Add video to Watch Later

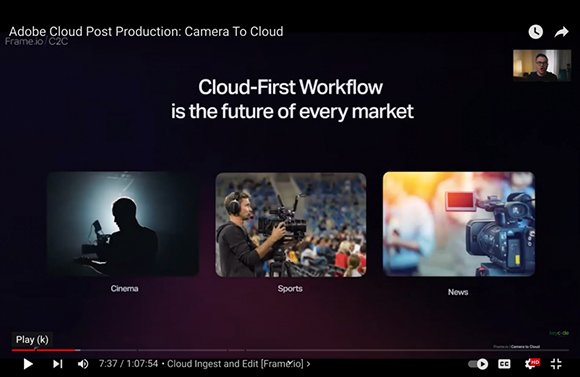point(535,32)
